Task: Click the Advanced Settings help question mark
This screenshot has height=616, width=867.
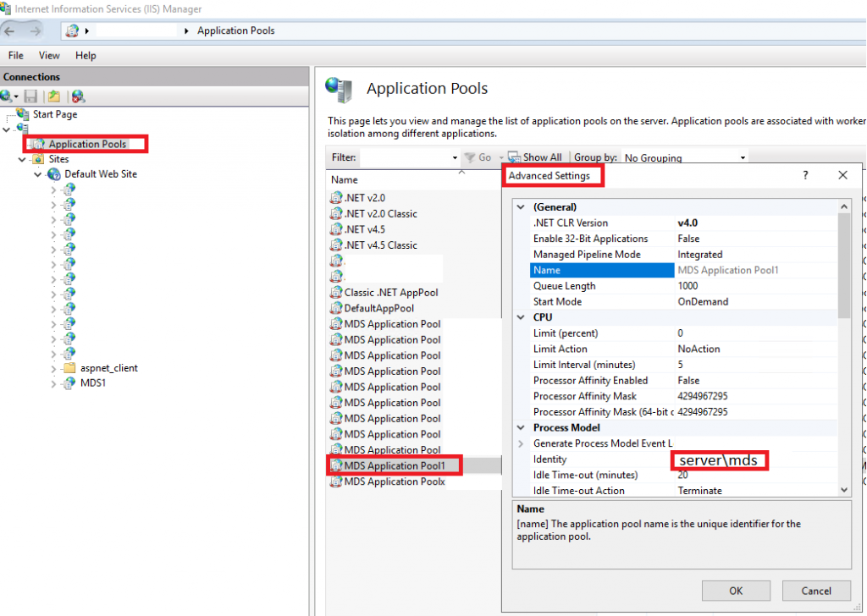Action: click(805, 175)
